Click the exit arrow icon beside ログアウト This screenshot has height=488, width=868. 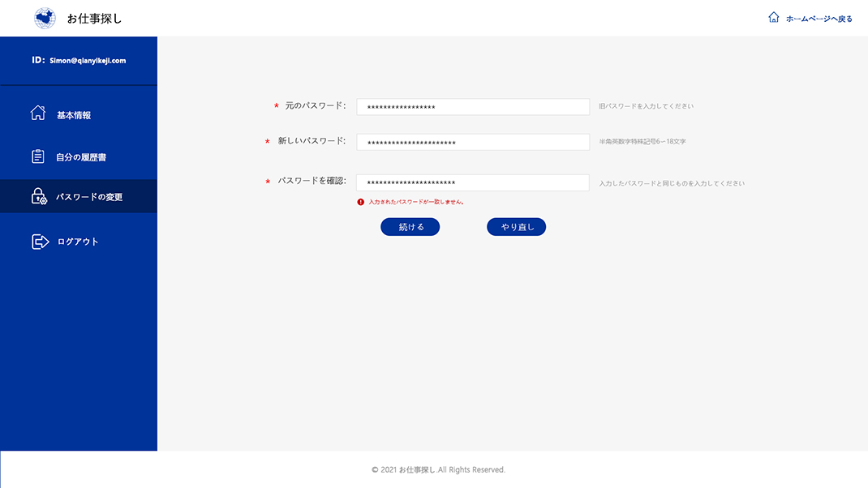40,242
